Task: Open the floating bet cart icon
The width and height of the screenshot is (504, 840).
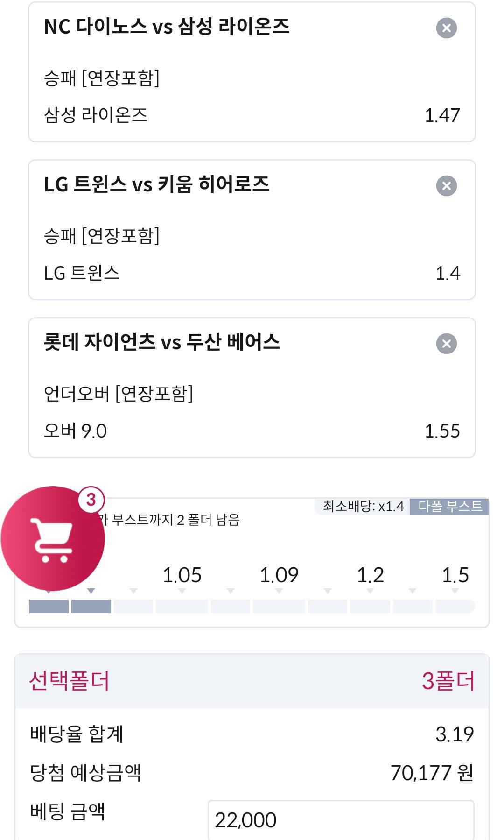Action: 53,539
